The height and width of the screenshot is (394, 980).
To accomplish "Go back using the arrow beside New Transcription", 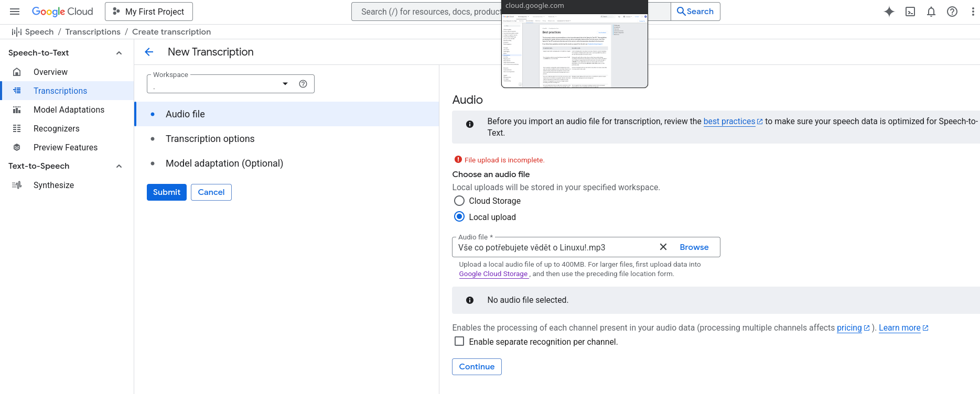I will click(x=149, y=52).
